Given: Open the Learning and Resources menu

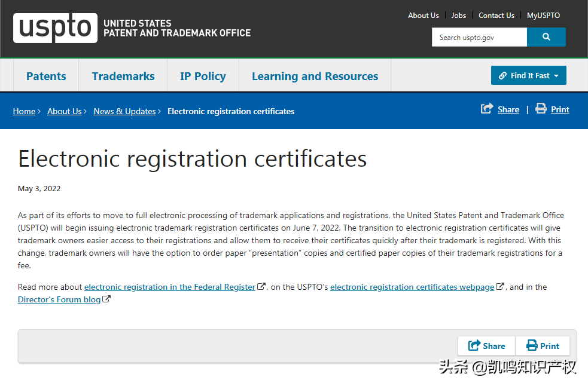Looking at the screenshot, I should (x=315, y=76).
